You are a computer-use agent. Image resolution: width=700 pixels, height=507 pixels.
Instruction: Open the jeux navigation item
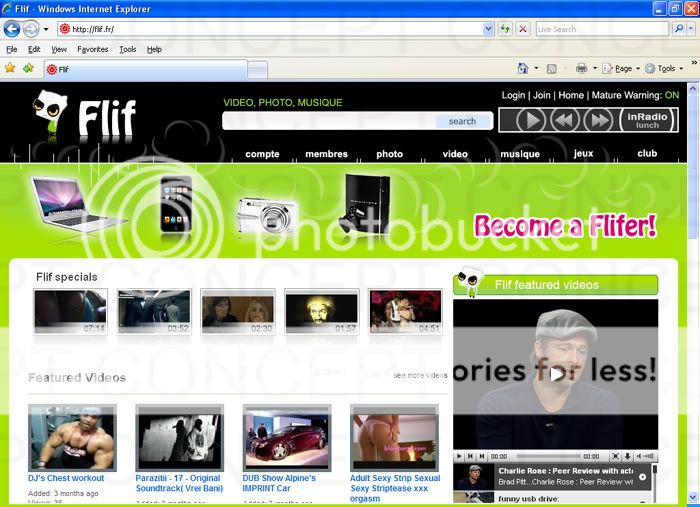click(583, 154)
